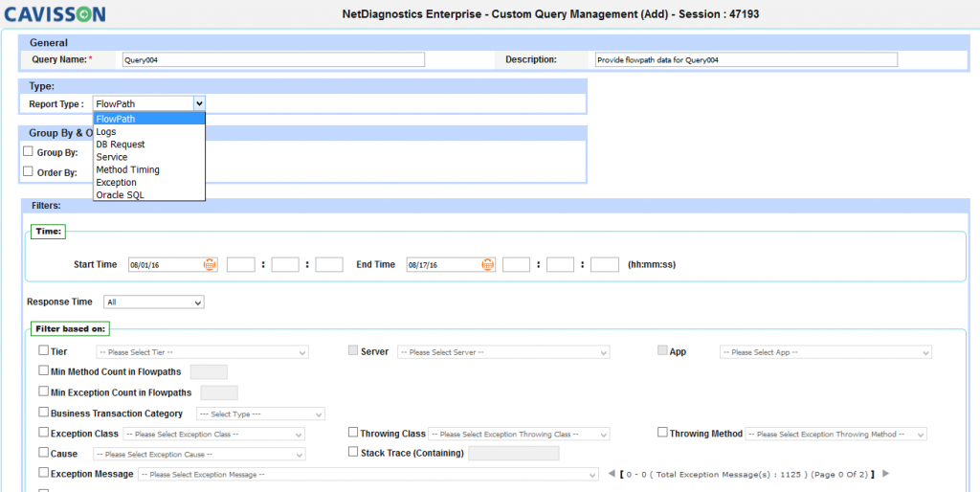Go to next exception message page arrow
Image resolution: width=980 pixels, height=492 pixels.
(885, 474)
